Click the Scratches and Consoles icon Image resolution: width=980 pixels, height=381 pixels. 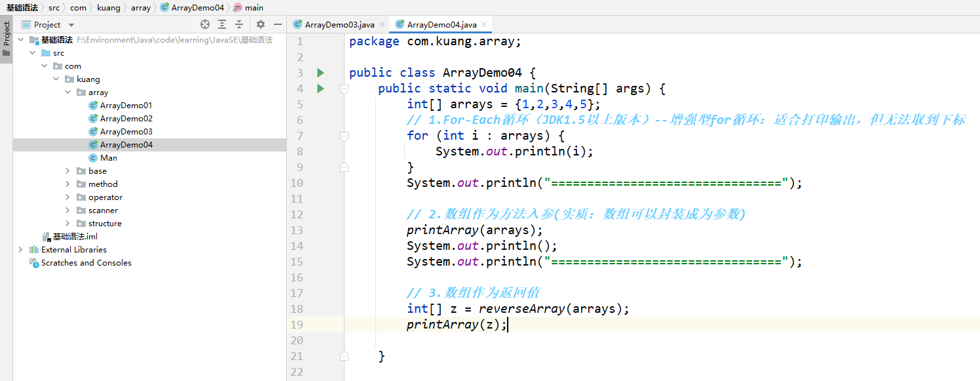(34, 263)
